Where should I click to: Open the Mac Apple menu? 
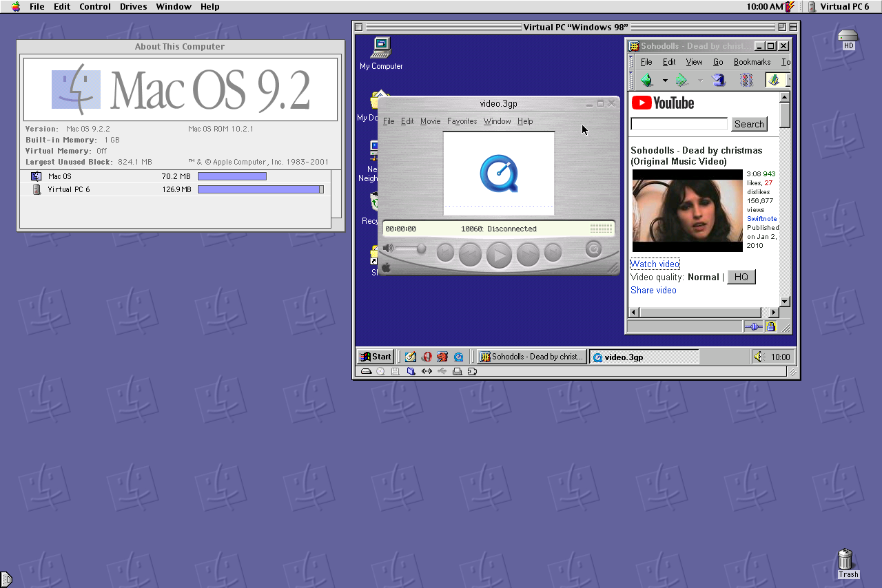coord(16,6)
